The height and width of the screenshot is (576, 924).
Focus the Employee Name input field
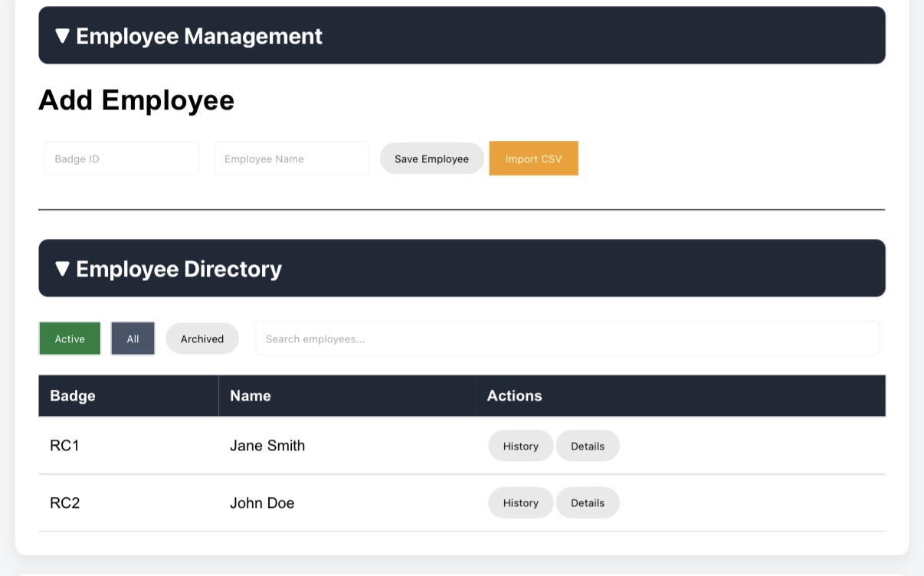pos(292,159)
